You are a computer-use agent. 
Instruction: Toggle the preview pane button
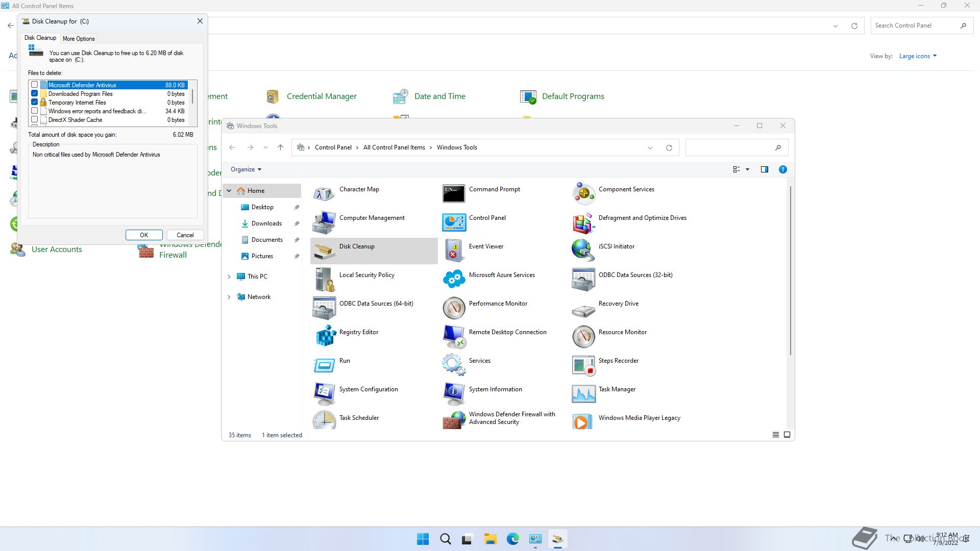point(765,169)
